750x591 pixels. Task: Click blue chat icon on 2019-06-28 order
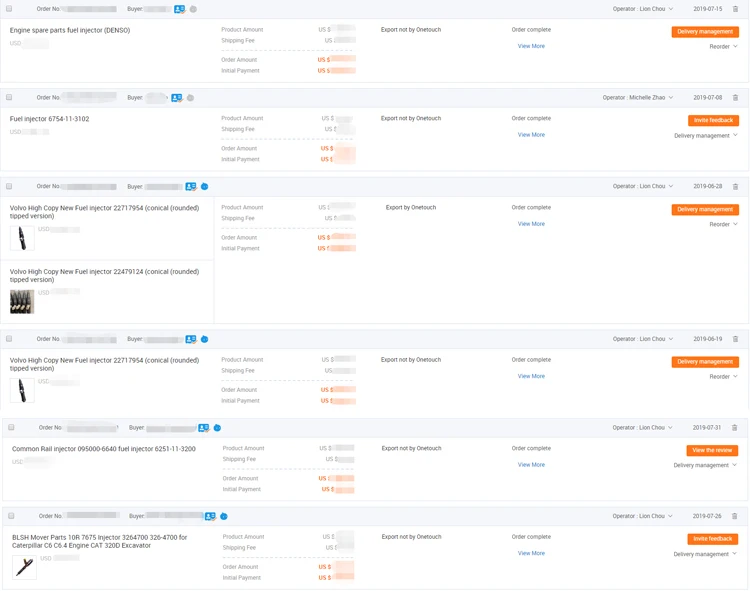(x=205, y=186)
